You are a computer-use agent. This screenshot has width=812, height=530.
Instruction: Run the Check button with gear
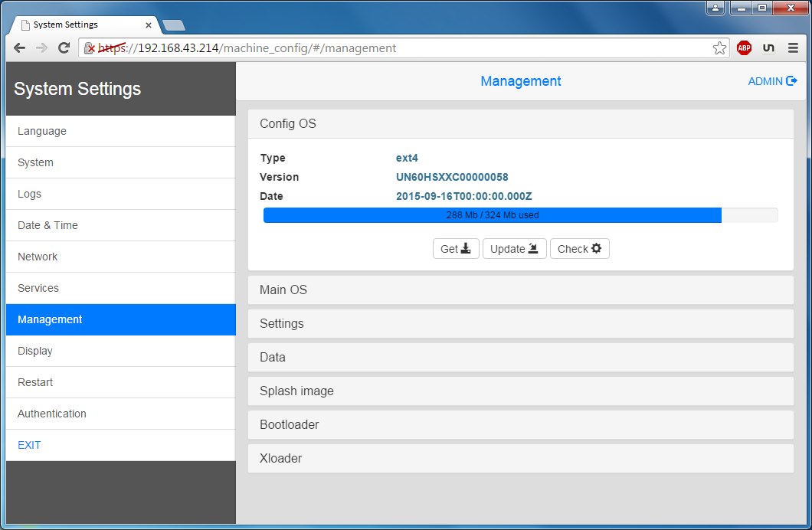[x=579, y=249]
